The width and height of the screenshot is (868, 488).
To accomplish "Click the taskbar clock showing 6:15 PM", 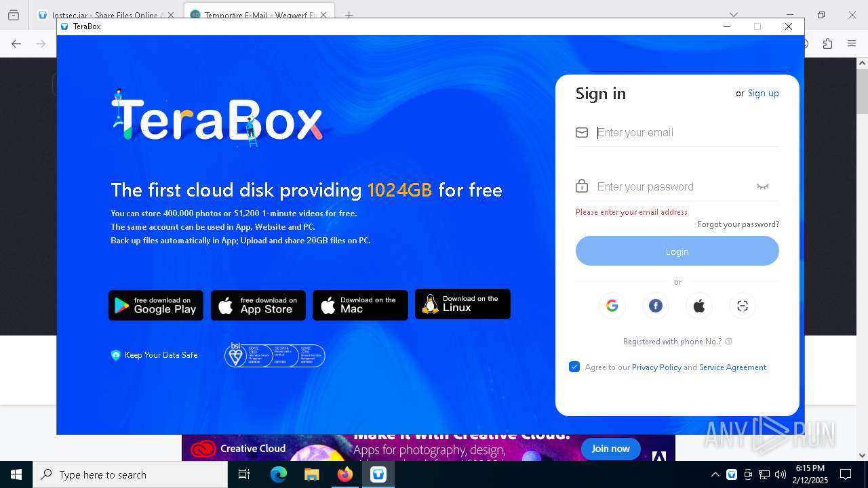I will pyautogui.click(x=810, y=474).
